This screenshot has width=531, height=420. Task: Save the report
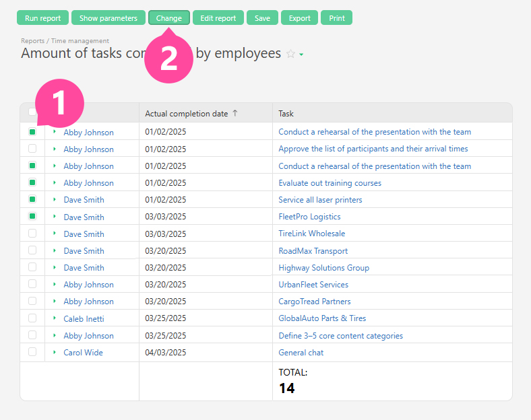262,18
